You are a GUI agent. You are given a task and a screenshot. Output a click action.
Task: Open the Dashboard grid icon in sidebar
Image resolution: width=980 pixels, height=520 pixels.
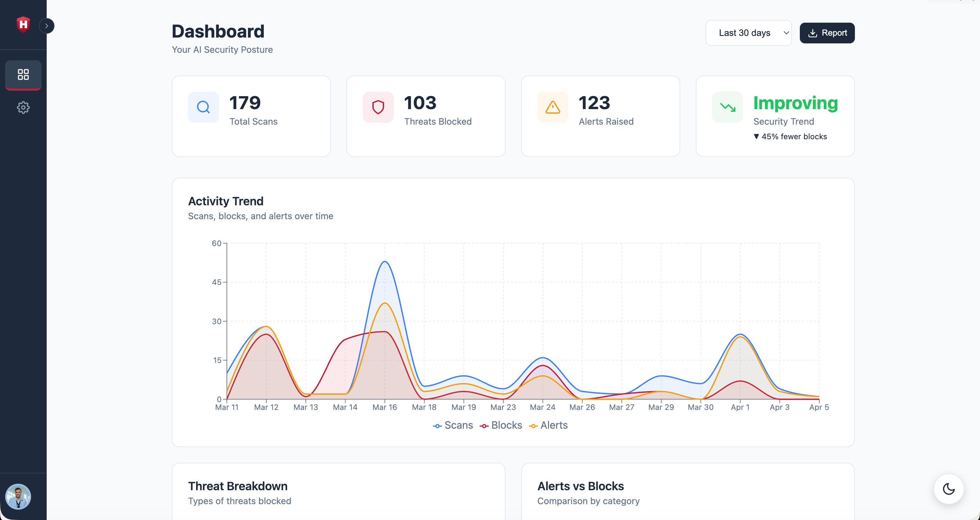23,74
